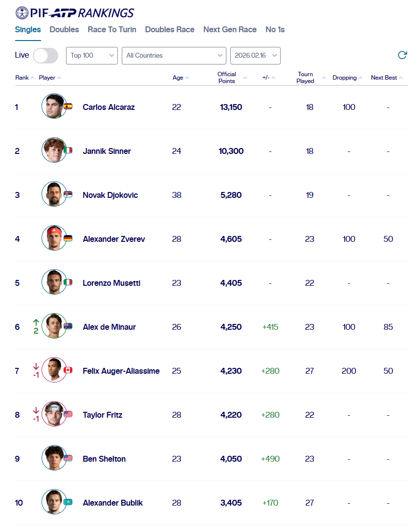Viewport: 420px width, 532px height.
Task: Click the PIF ATP Rankings logo
Action: 75,13
